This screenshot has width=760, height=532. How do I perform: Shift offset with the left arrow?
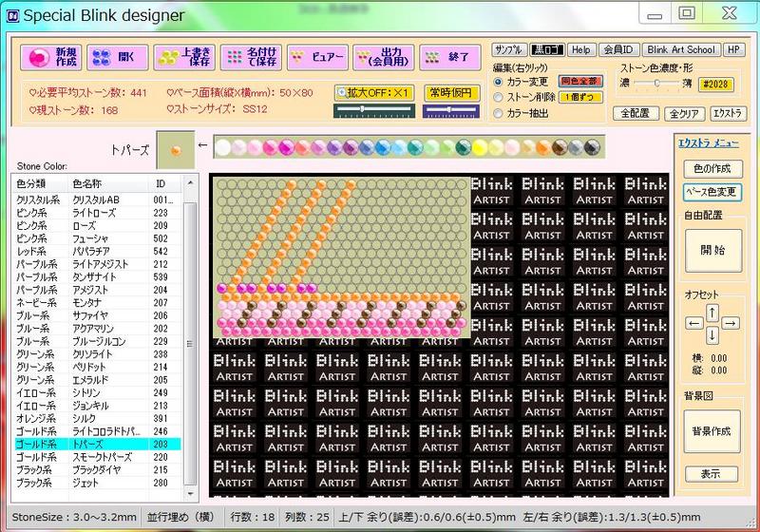tap(694, 324)
